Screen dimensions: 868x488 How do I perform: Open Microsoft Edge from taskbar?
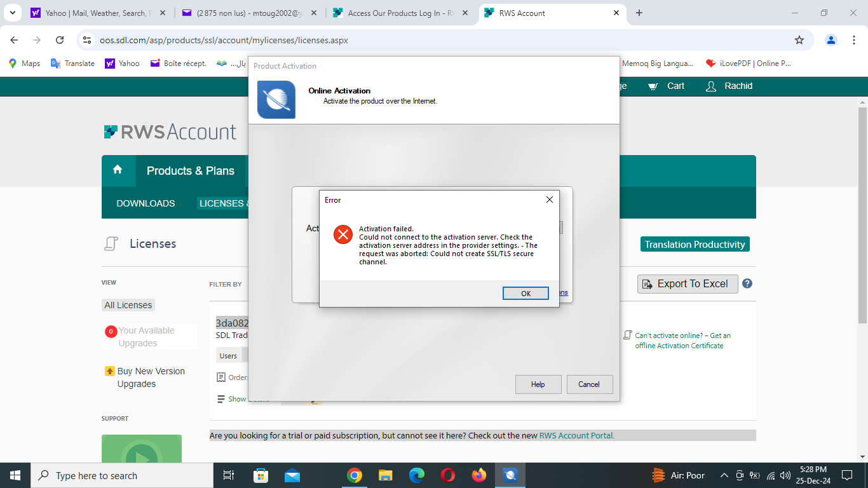pyautogui.click(x=417, y=475)
